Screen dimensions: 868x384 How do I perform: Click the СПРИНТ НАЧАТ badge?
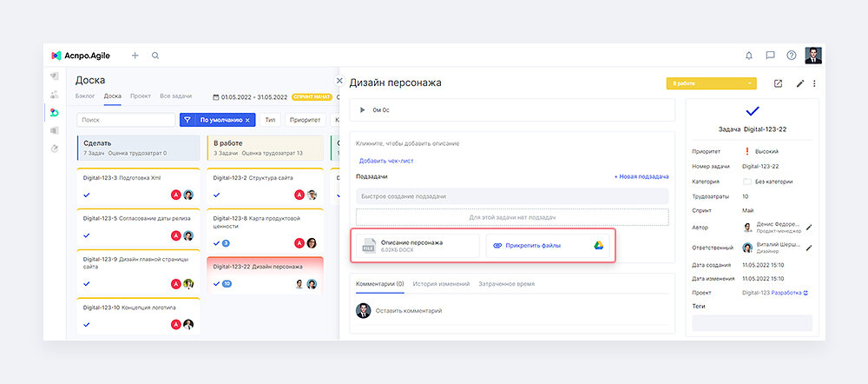(312, 97)
